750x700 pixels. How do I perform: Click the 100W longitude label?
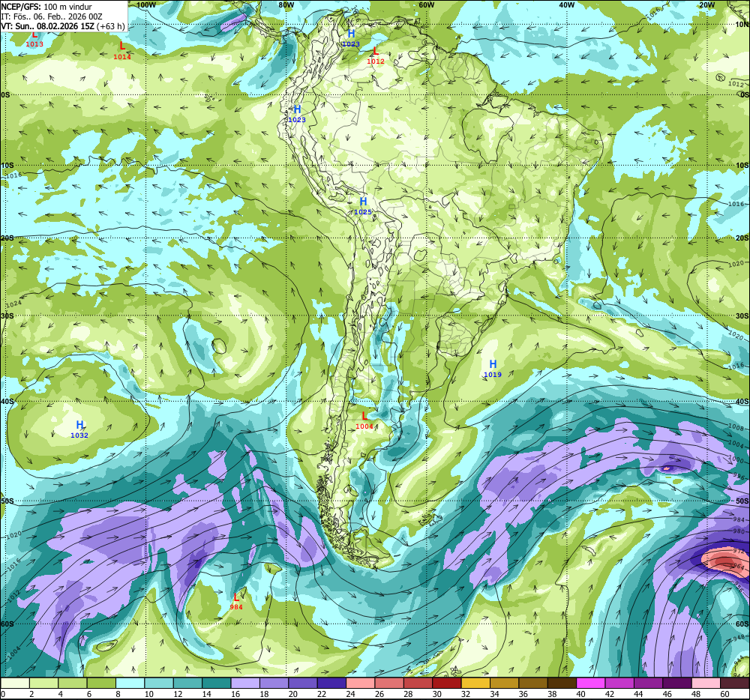146,4
